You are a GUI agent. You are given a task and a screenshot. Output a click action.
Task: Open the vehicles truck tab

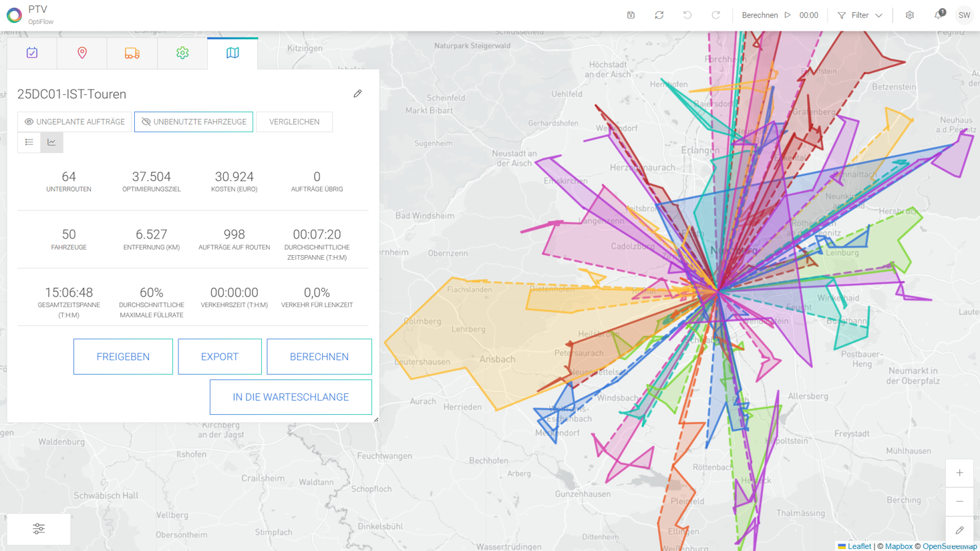132,53
